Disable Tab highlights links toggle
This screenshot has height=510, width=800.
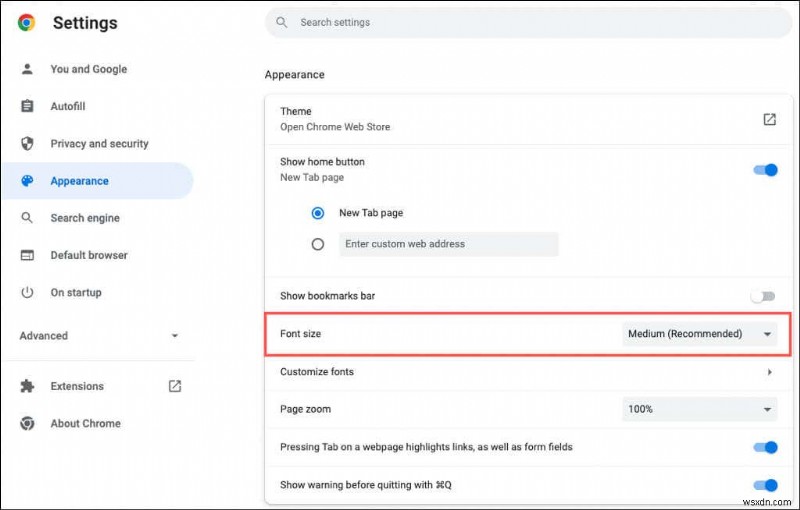(x=765, y=447)
